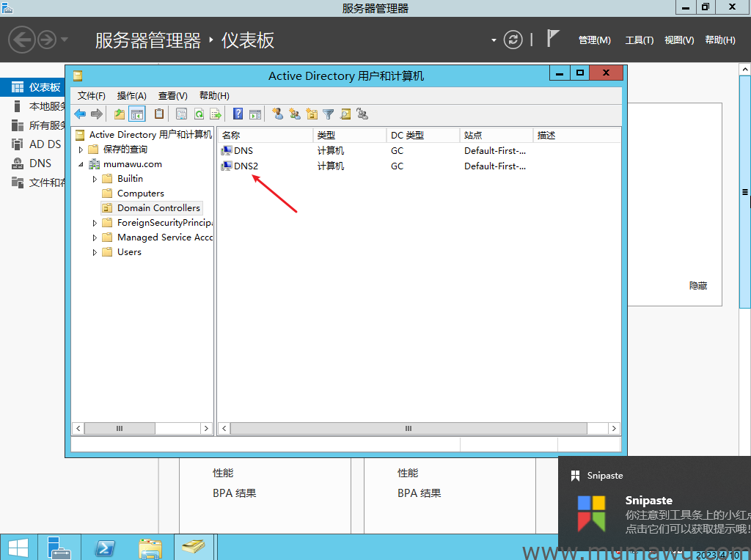Click the blue Back arrow in ADUC toolbar
Image resolution: width=751 pixels, height=560 pixels.
pyautogui.click(x=80, y=114)
